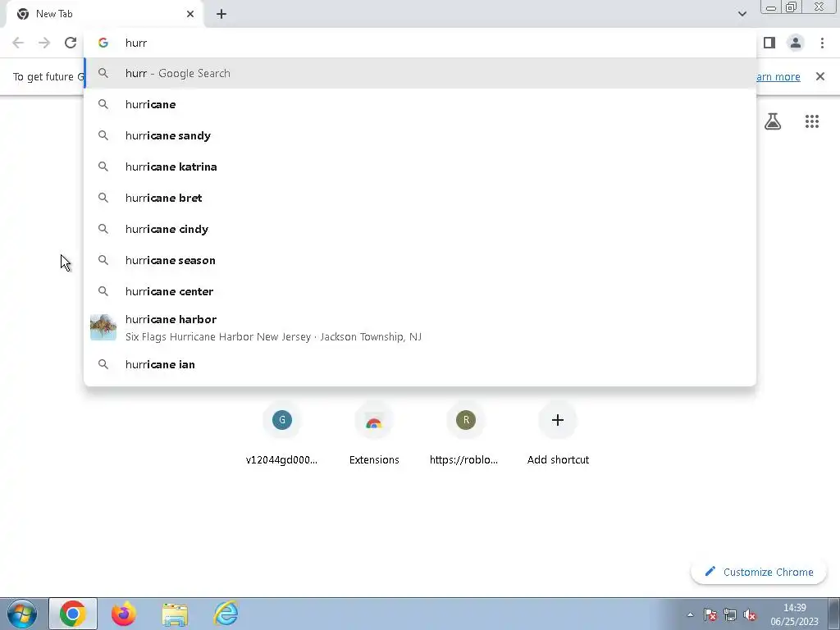Choose the 'hurr - Google Search' suggestion
840x630 pixels.
(x=420, y=73)
